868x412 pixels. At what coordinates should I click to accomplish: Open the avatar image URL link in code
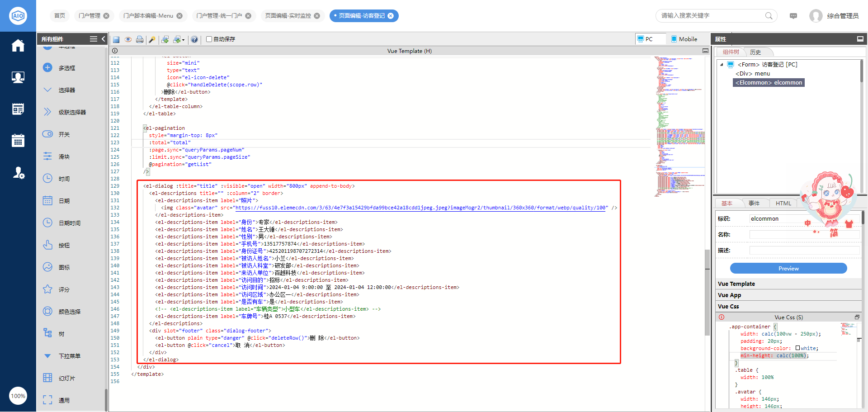point(421,208)
